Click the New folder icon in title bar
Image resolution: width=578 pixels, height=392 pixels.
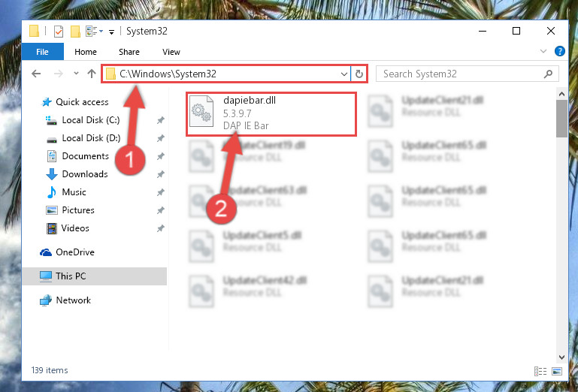point(75,32)
